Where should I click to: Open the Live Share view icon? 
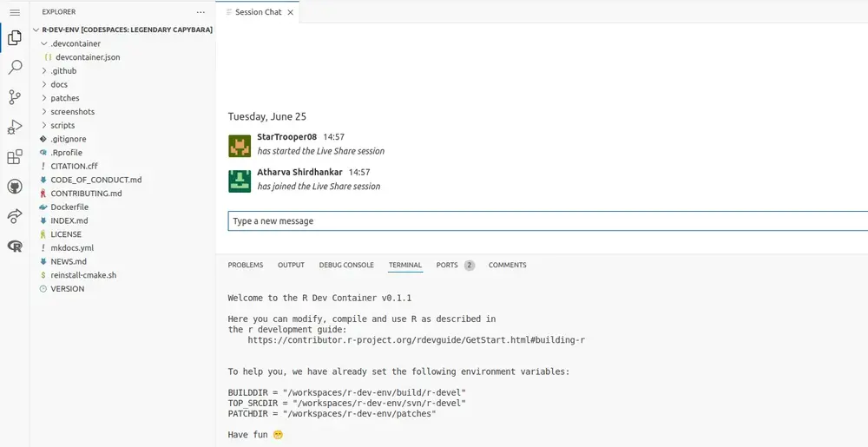click(15, 216)
